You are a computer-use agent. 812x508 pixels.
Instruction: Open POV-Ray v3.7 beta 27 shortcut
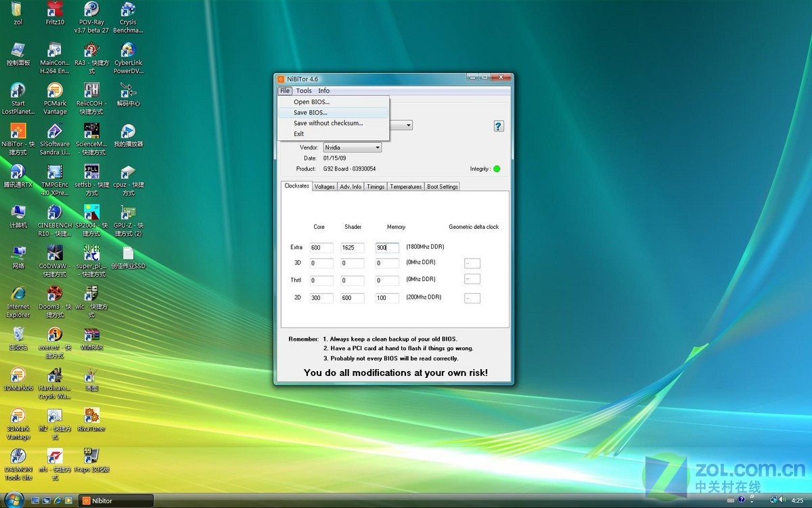[91, 18]
